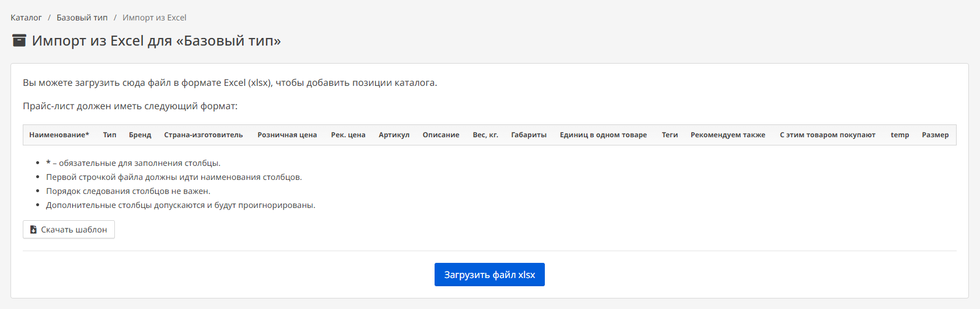The image size is (980, 309).
Task: Click the note Порядок следования столбцов не важен
Action: pyautogui.click(x=128, y=191)
